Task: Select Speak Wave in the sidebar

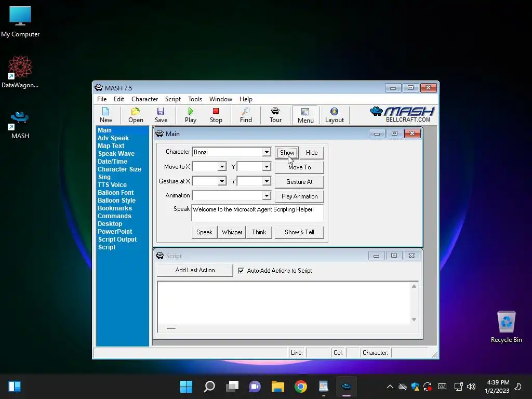Action: point(116,154)
